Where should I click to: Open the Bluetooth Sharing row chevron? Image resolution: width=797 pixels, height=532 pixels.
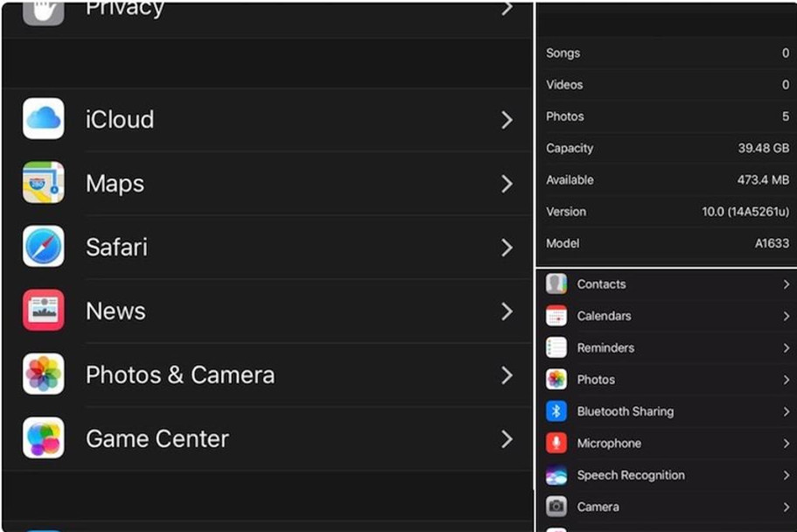tap(787, 411)
